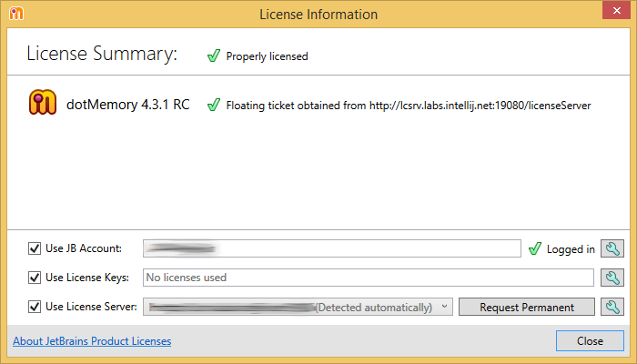This screenshot has height=364, width=637.
Task: Click the Floating ticket green checkmark
Action: (214, 105)
